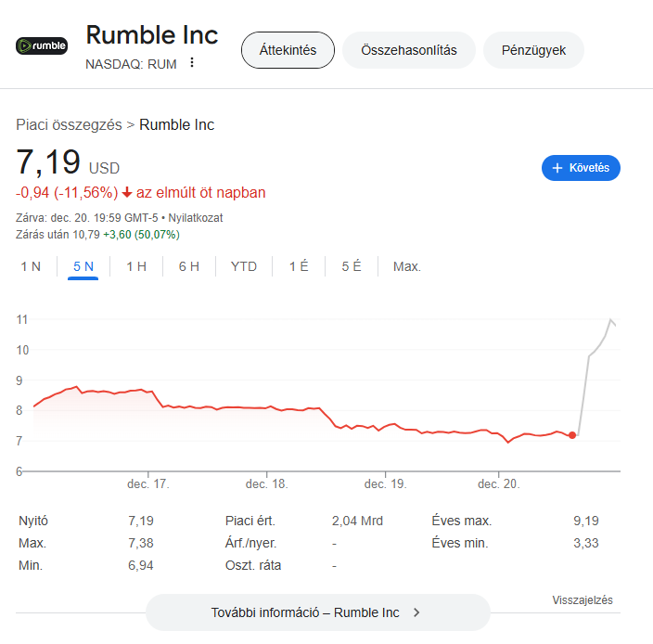Viewport: 653px width, 644px height.
Task: Open the Pénzügyek tab
Action: click(x=533, y=50)
